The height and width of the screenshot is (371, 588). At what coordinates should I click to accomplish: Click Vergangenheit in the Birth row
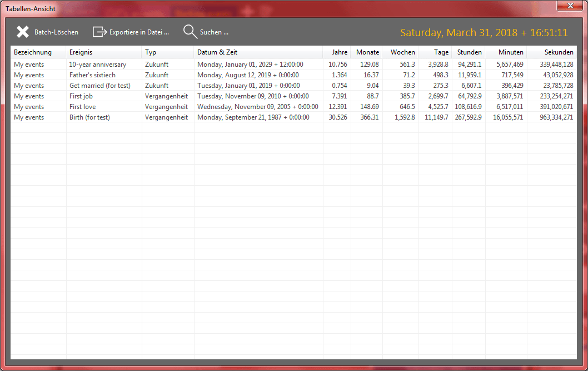pos(167,117)
